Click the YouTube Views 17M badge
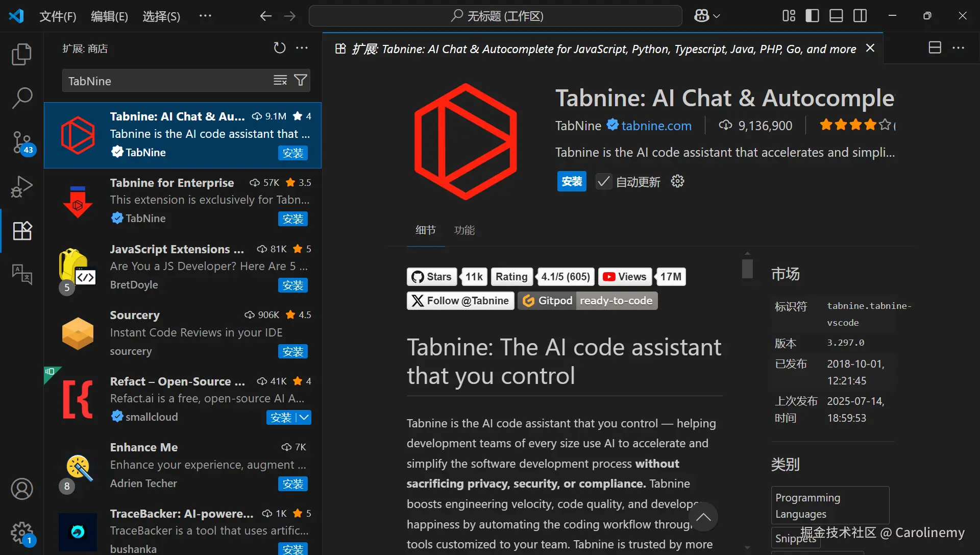Screen dimensions: 980x555 click(642, 277)
